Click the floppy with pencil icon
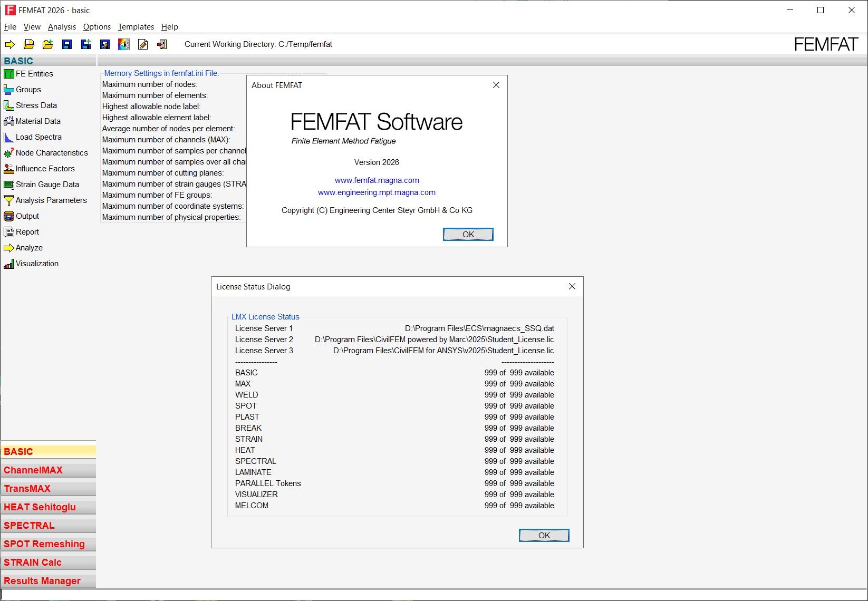Image resolution: width=868 pixels, height=601 pixels. click(x=105, y=44)
